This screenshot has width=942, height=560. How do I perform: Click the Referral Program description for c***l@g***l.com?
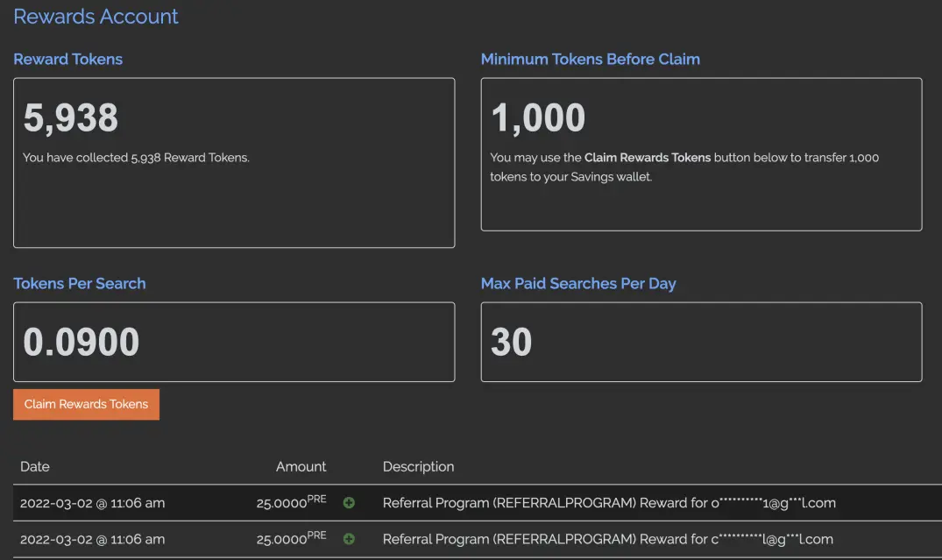coord(608,539)
